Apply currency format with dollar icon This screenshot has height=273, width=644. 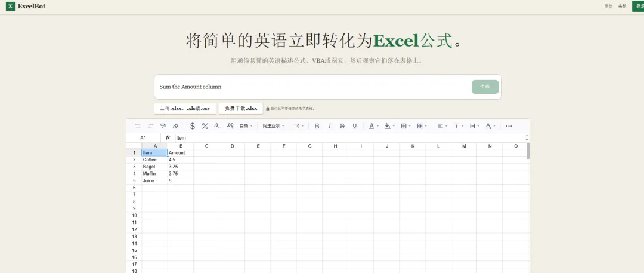point(192,126)
